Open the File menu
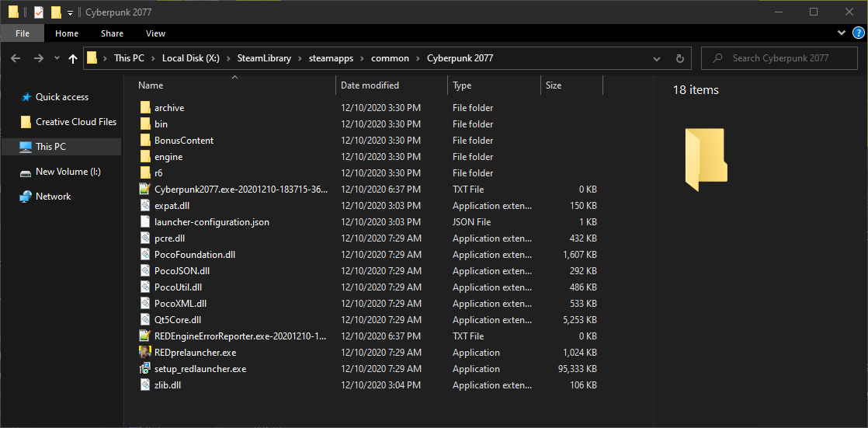Viewport: 868px width, 428px height. coord(23,33)
